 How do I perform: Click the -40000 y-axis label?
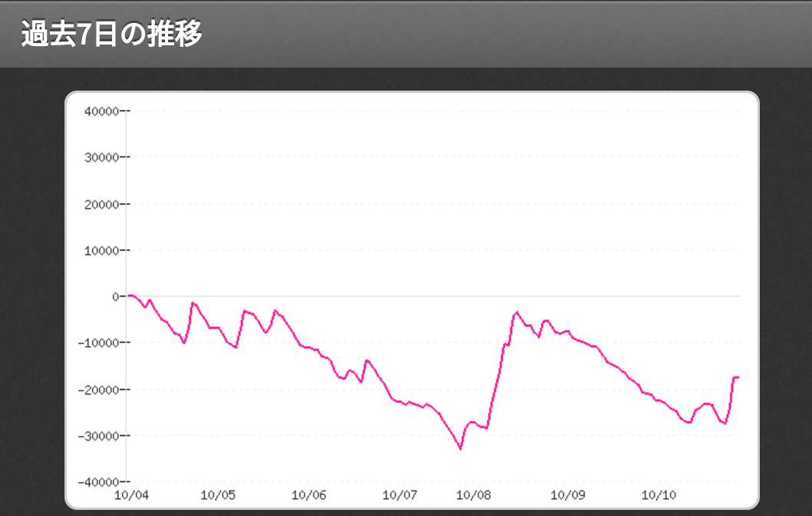click(x=98, y=482)
